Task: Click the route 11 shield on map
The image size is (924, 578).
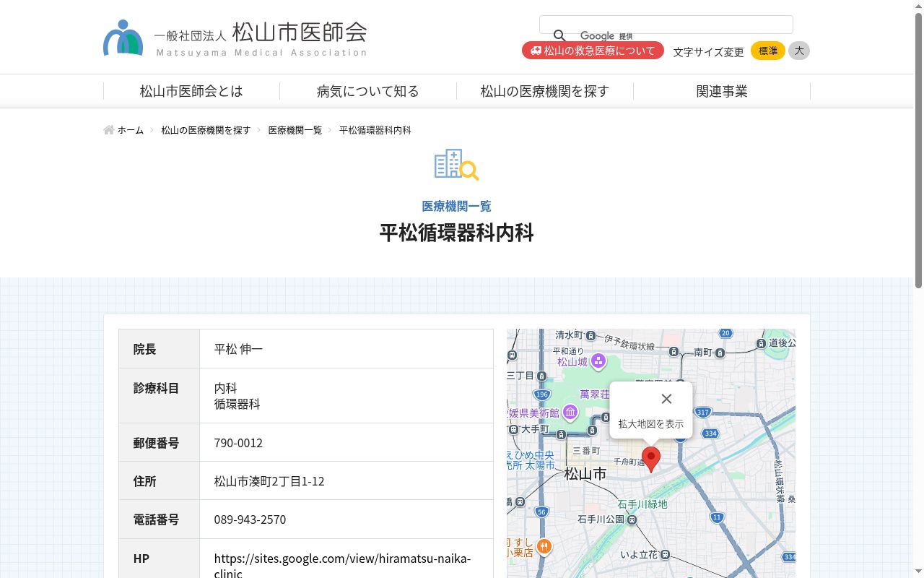Action: tap(717, 517)
